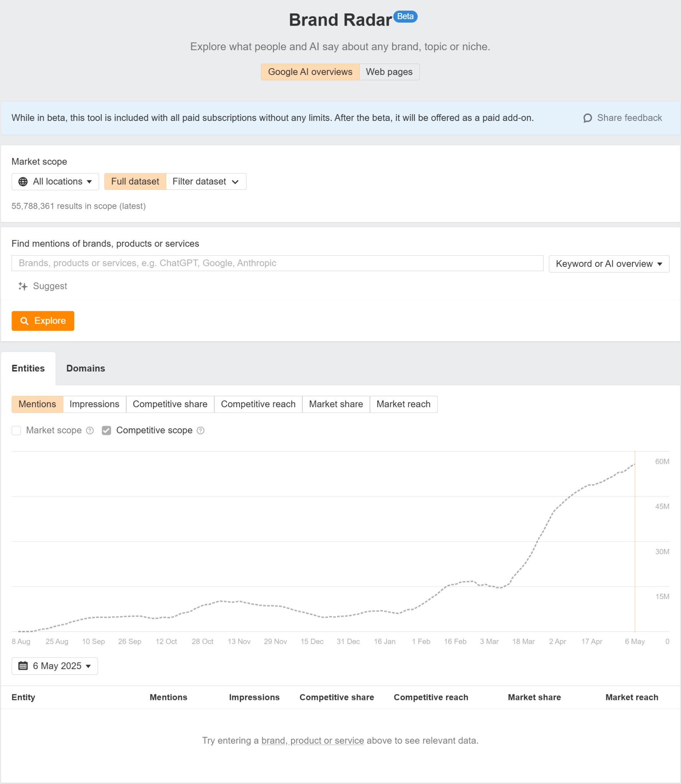Click the brand, product or service link
The height and width of the screenshot is (784, 681).
click(x=312, y=740)
